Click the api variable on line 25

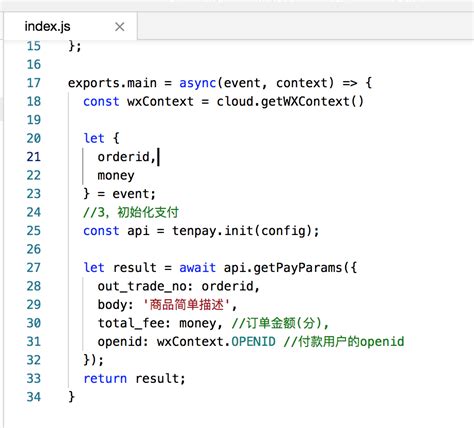coord(138,231)
